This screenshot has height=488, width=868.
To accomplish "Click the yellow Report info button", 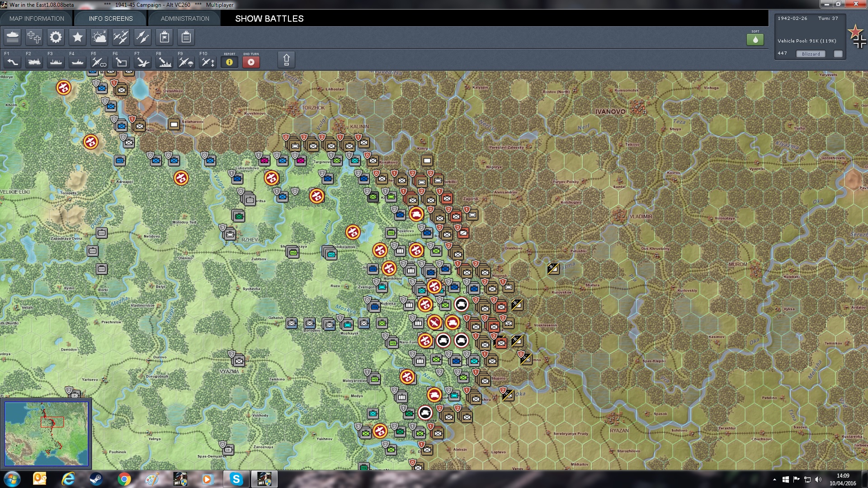I will coord(229,62).
